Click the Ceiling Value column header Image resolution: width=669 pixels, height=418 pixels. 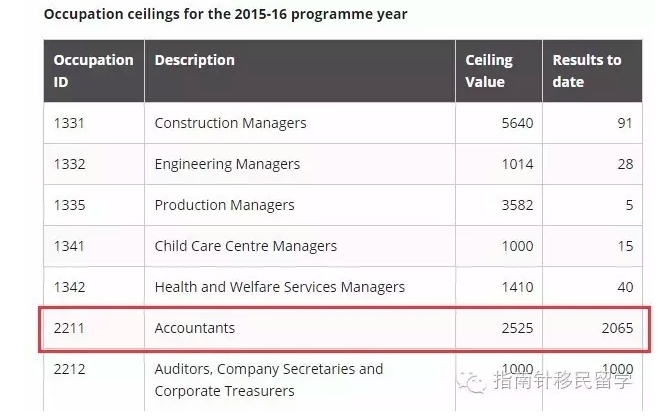[x=489, y=70]
